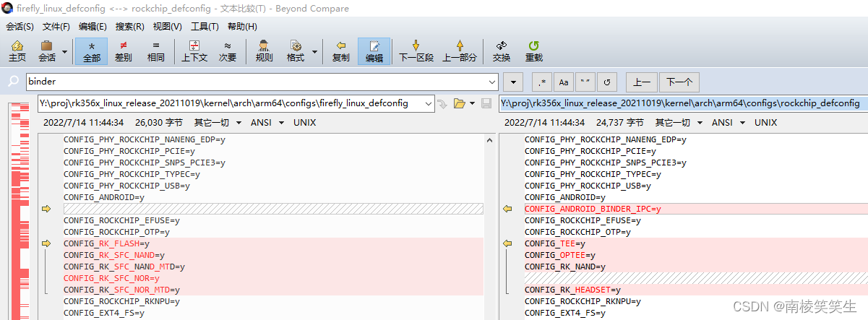This screenshot has width=868, height=320.
Task: Jump to 下一区段 next section
Action: [x=416, y=51]
